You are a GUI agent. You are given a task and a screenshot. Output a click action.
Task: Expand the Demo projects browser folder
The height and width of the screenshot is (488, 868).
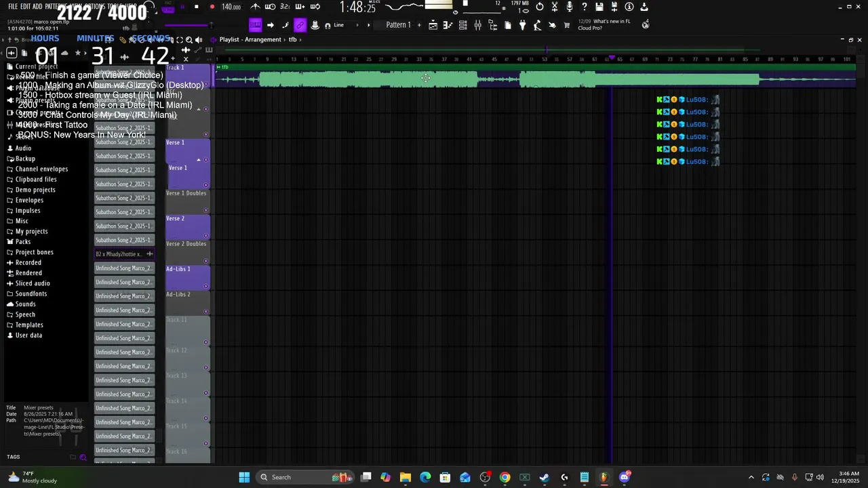tap(35, 190)
